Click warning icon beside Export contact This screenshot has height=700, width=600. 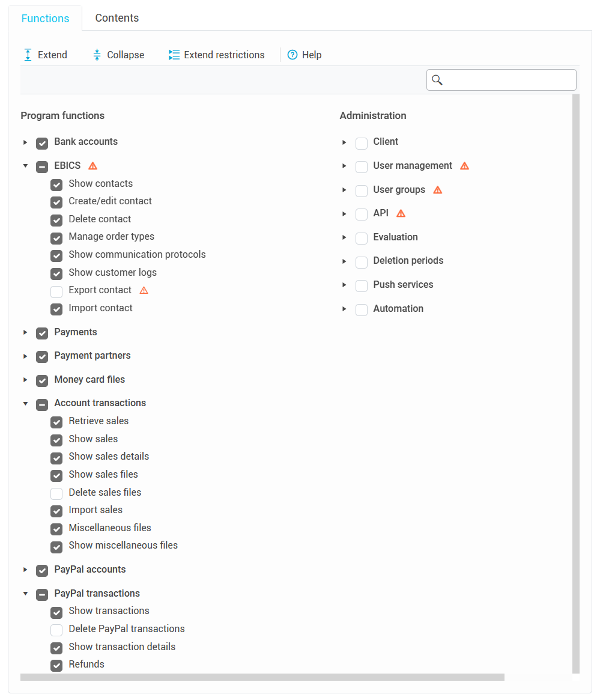[x=144, y=290]
